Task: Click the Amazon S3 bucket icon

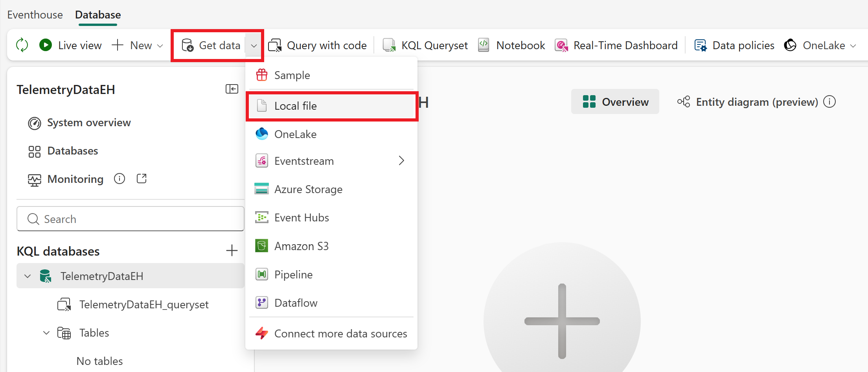Action: [x=262, y=246]
